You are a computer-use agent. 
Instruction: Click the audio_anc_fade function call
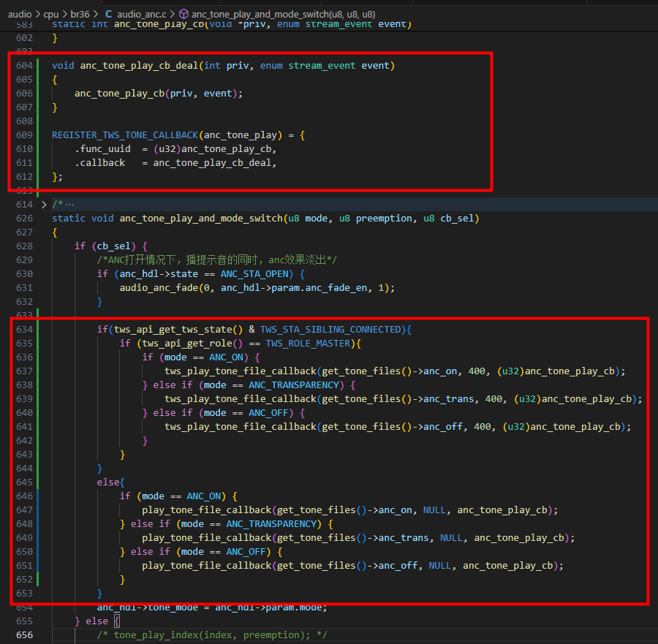click(x=159, y=288)
